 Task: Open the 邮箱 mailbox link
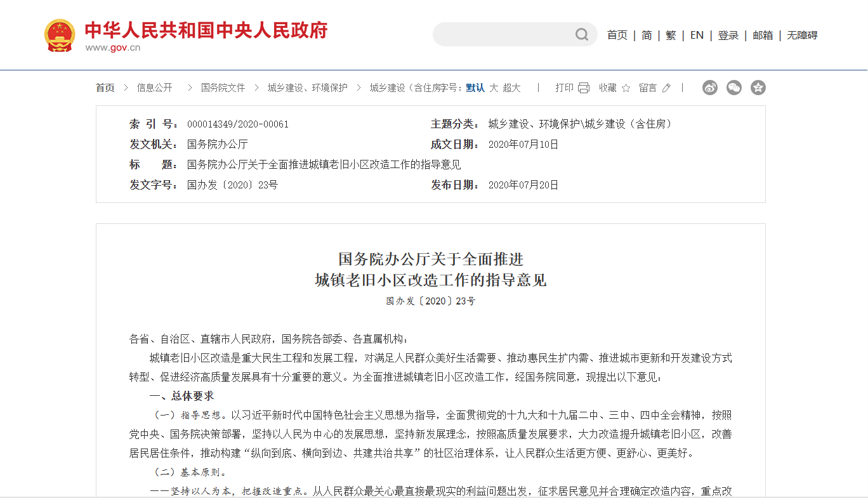click(x=763, y=36)
